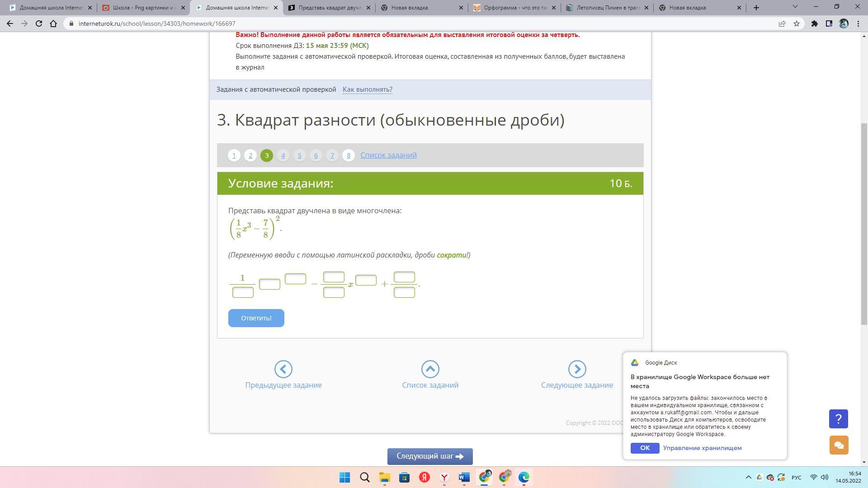Show hidden system tray icons
This screenshot has width=868, height=488.
(748, 477)
